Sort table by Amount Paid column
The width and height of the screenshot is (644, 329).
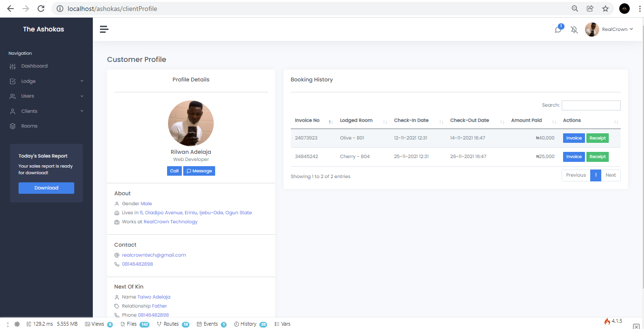pyautogui.click(x=533, y=120)
